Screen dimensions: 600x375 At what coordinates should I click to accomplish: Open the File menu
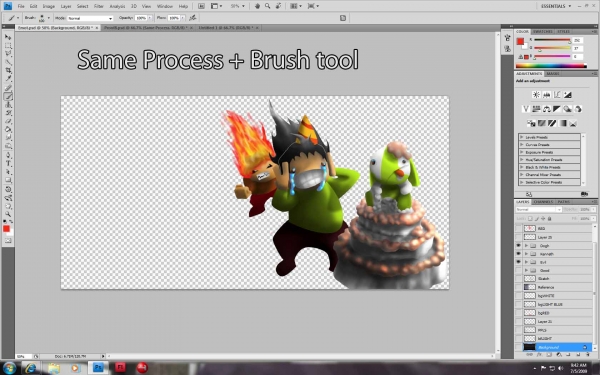click(21, 6)
